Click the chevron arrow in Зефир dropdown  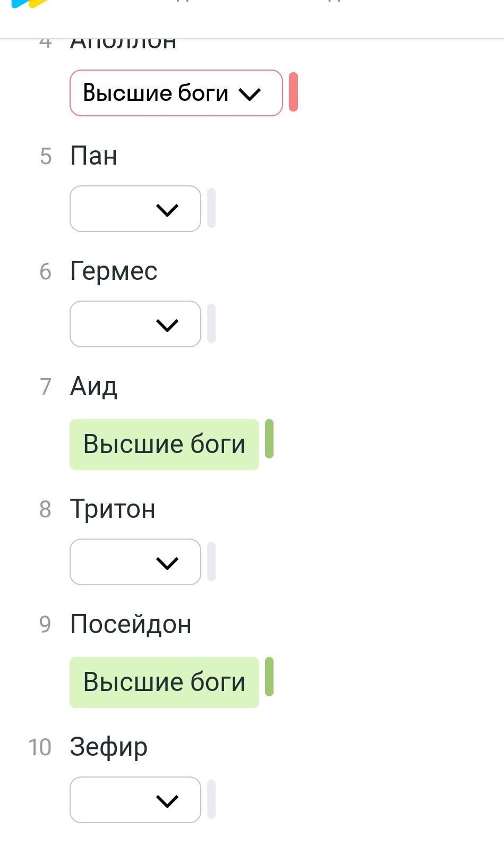pos(167,800)
